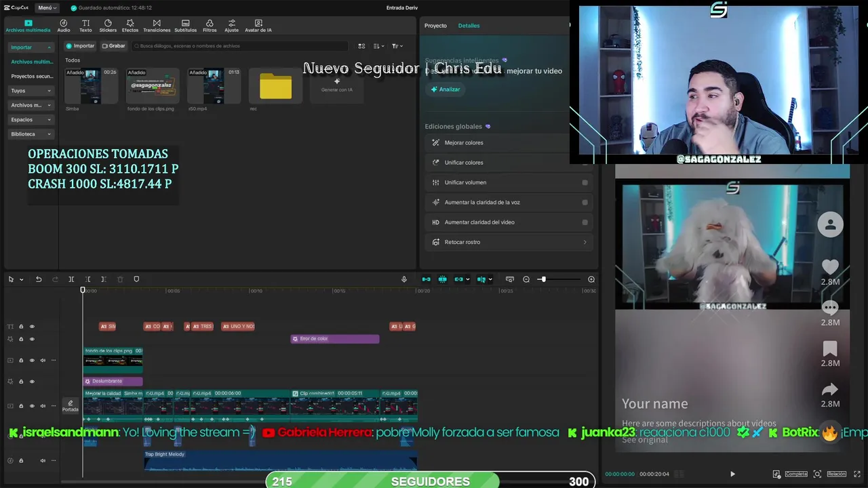
Task: Adjust the timeline zoom slider
Action: pyautogui.click(x=559, y=279)
